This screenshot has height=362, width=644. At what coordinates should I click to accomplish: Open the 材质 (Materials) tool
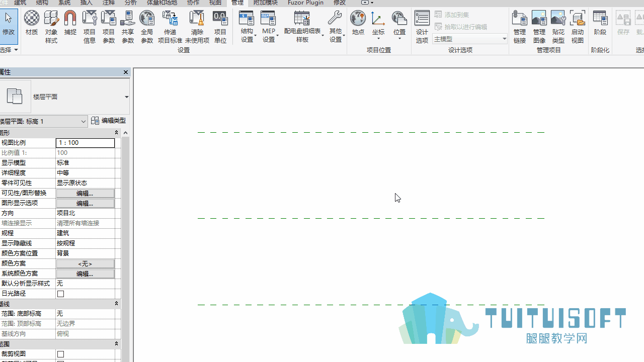32,23
